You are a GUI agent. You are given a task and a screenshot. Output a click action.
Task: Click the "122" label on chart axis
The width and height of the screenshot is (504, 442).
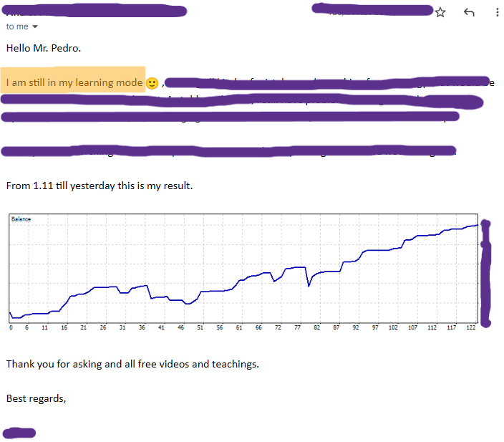[470, 327]
